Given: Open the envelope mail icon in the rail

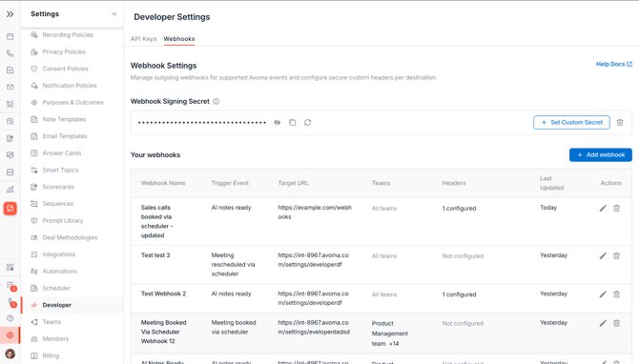Looking at the screenshot, I should click(x=10, y=87).
